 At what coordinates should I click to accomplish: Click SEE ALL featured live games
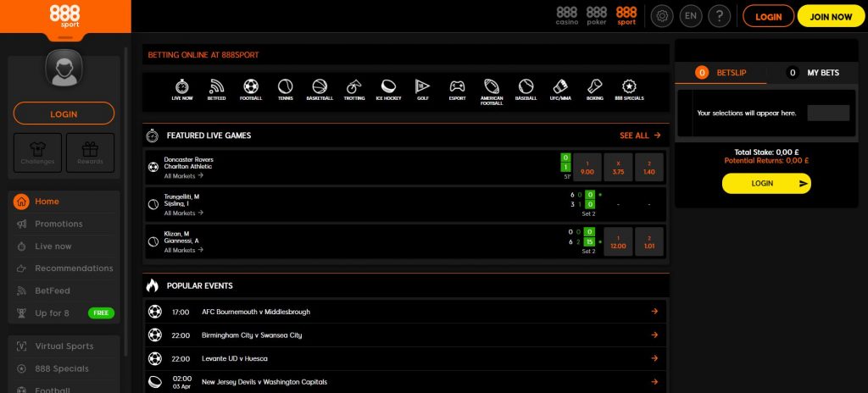[640, 135]
